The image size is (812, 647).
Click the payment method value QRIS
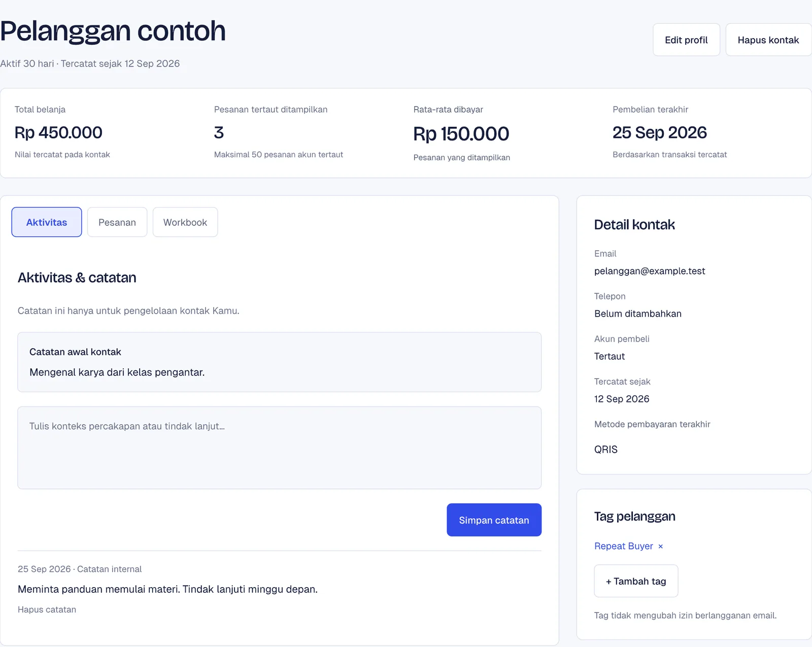pos(606,450)
